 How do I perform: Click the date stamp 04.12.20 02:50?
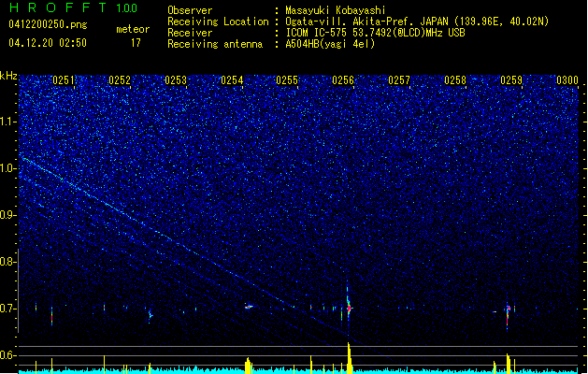tap(48, 43)
